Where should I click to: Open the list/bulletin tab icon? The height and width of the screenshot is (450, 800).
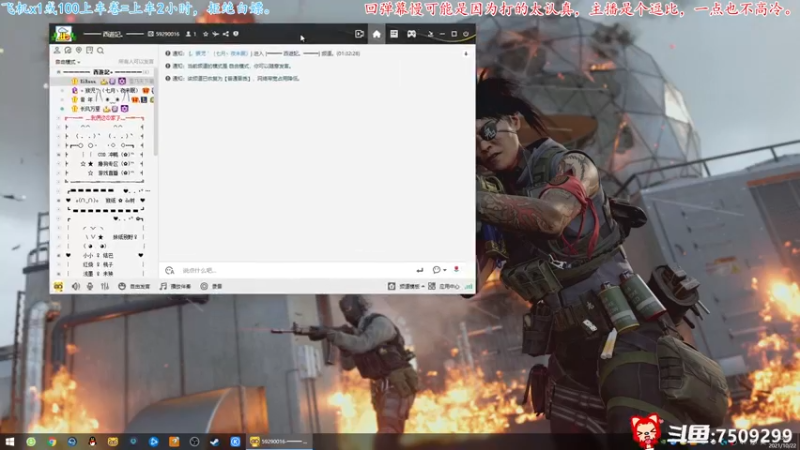click(394, 34)
